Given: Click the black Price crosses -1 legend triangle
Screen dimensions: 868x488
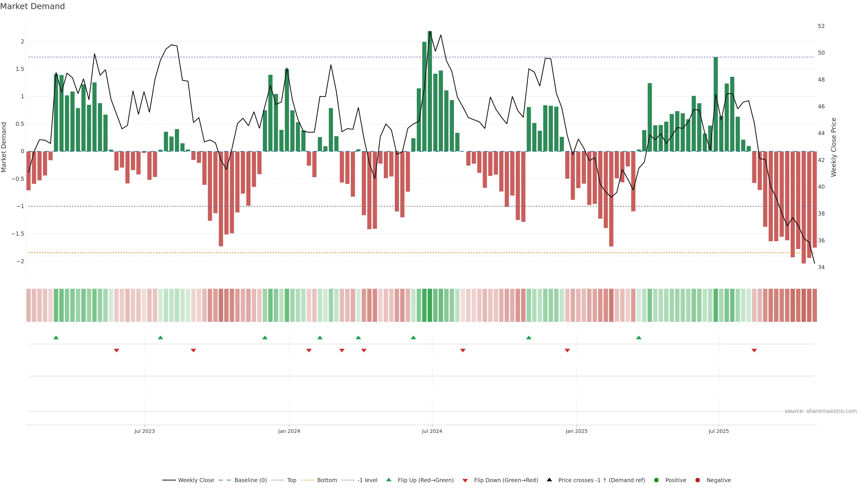Looking at the screenshot, I should (x=549, y=480).
